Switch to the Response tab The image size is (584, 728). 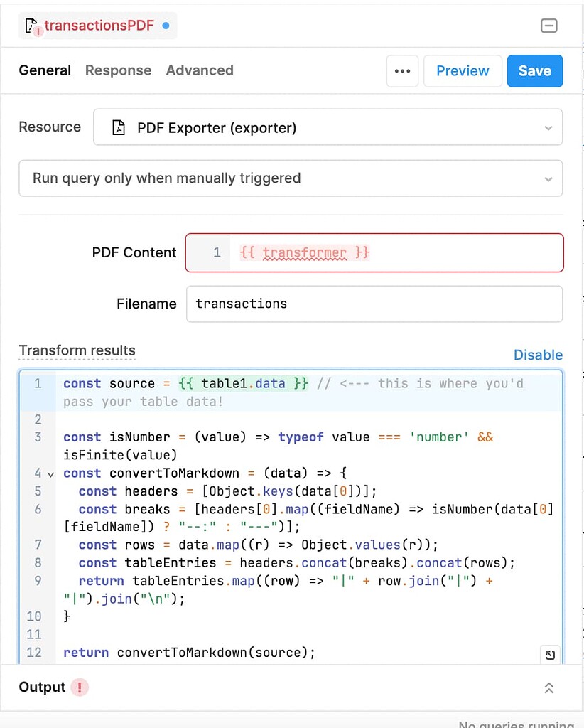pos(118,70)
